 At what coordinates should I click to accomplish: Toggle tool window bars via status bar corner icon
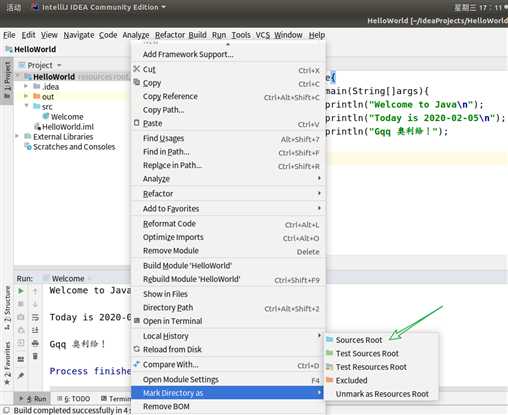(6, 410)
